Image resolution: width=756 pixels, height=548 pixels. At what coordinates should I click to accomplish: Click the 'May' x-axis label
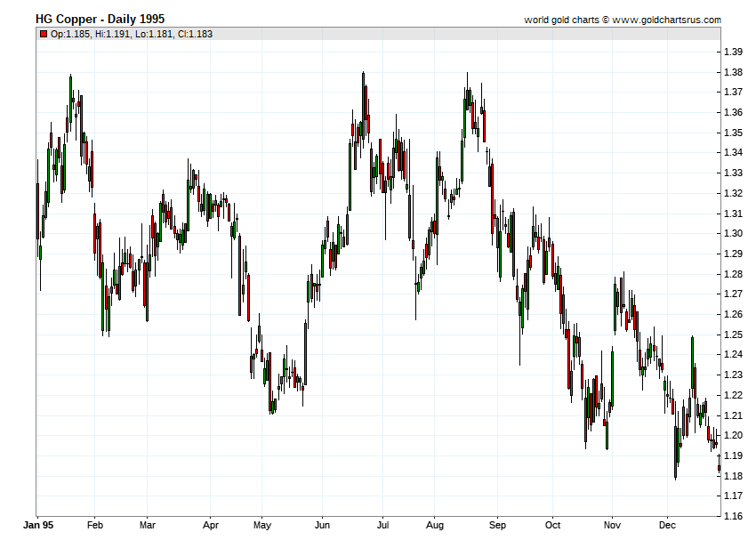click(x=262, y=525)
